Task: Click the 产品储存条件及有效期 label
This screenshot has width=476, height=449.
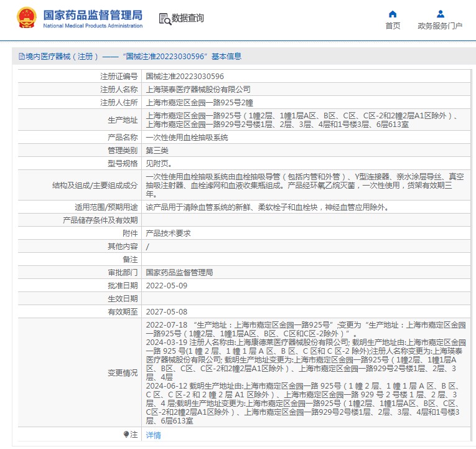Action: pos(100,220)
